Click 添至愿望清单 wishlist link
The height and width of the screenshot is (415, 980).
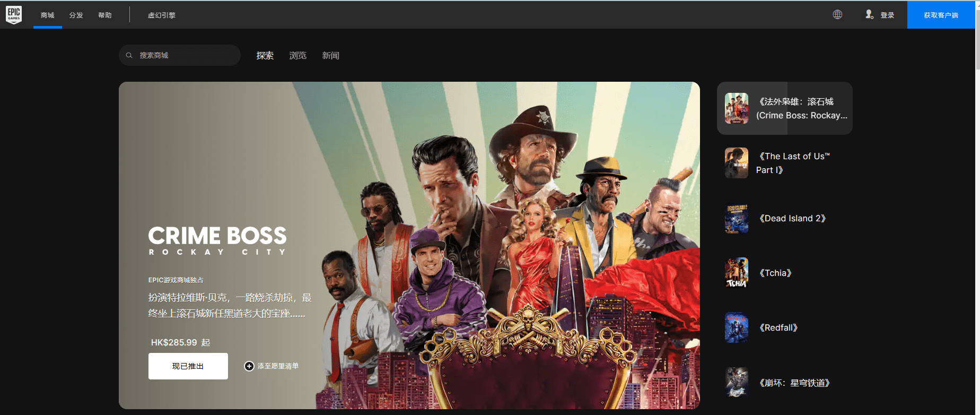pos(278,366)
